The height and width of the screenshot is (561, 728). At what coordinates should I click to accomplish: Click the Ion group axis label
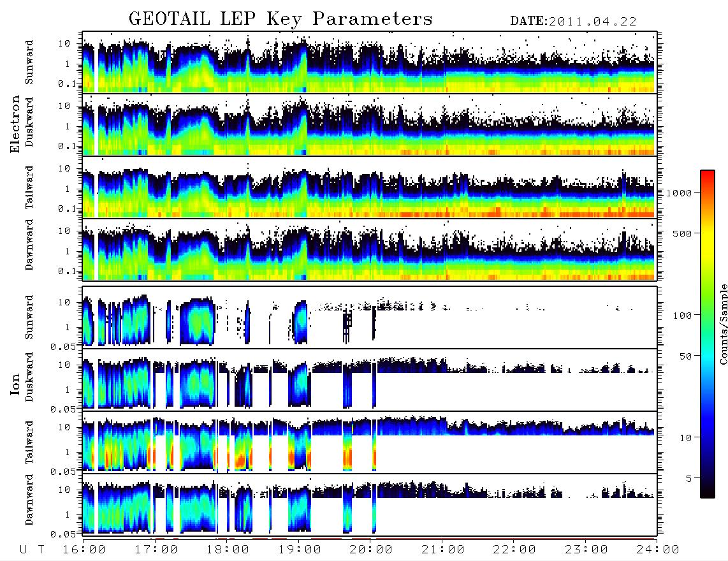(x=15, y=384)
